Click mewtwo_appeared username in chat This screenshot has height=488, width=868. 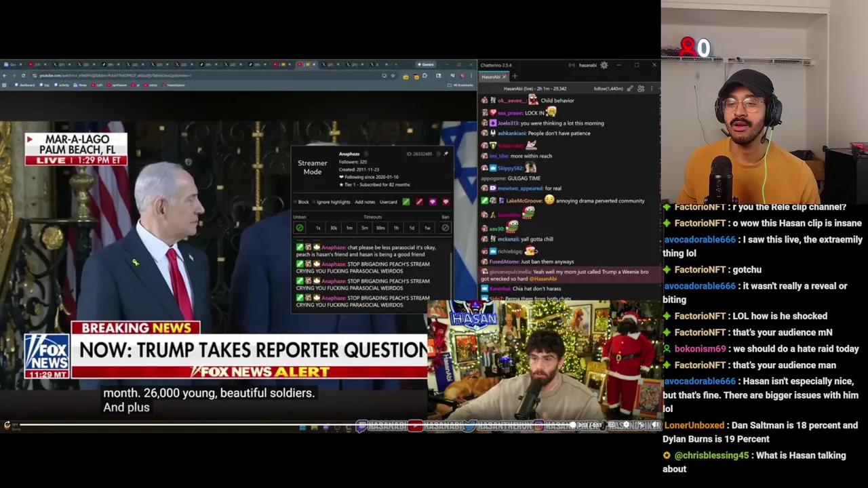point(519,188)
